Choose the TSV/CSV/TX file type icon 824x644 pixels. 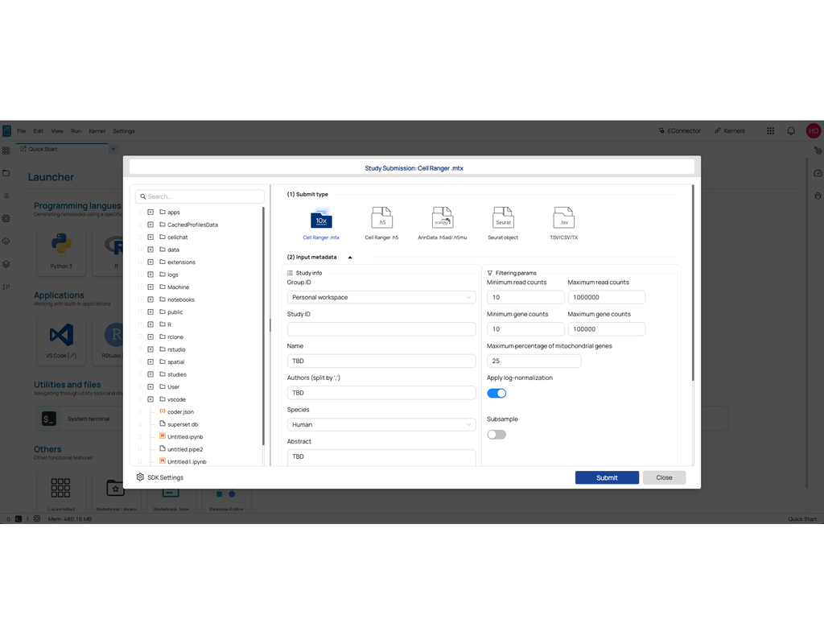point(563,218)
